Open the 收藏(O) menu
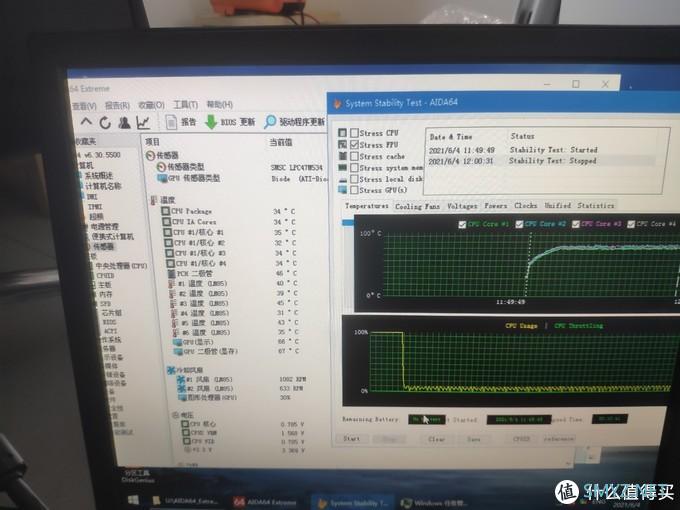This screenshot has width=680, height=510. coord(151,105)
